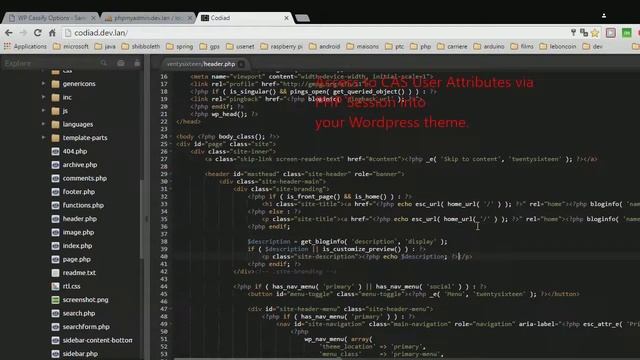Viewport: 640px width, 360px height.
Task: Open the Applications bookmarks shortcut
Action: [25, 47]
